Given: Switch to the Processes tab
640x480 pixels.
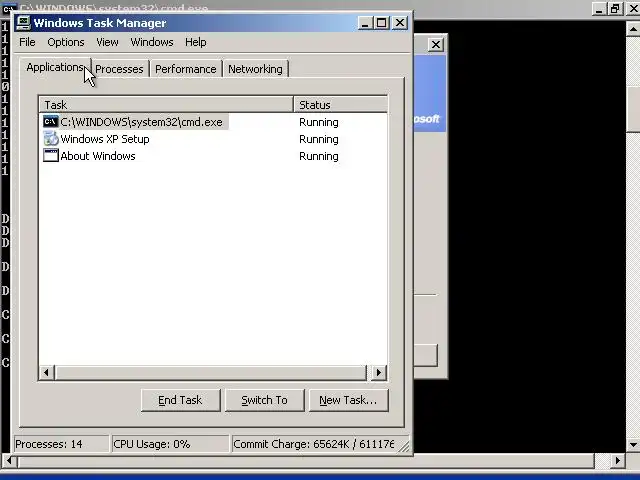Looking at the screenshot, I should point(119,69).
